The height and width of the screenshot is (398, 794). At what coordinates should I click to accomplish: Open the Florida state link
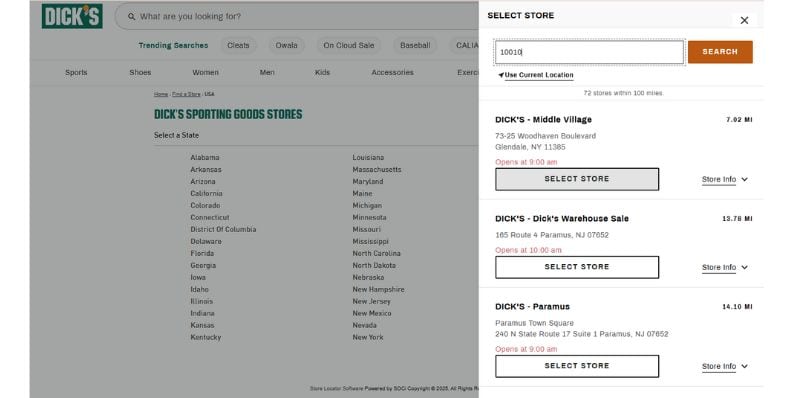tap(202, 253)
